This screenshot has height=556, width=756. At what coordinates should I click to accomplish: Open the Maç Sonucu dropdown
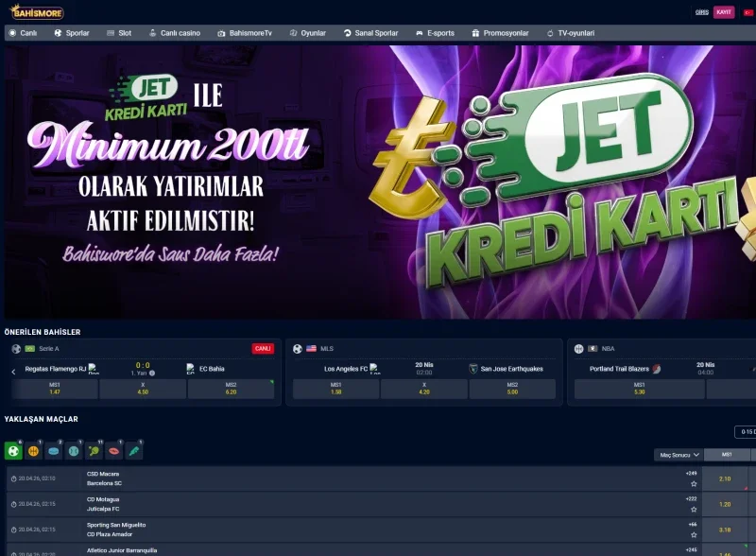pyautogui.click(x=679, y=455)
